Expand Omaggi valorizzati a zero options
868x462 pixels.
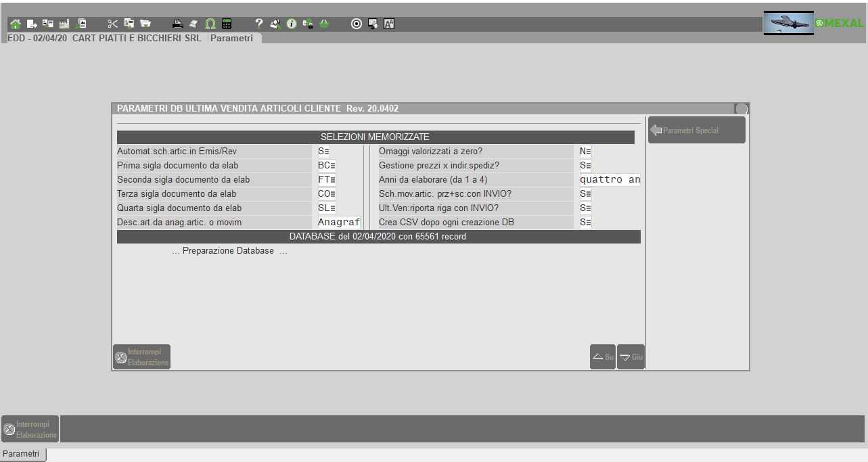586,152
